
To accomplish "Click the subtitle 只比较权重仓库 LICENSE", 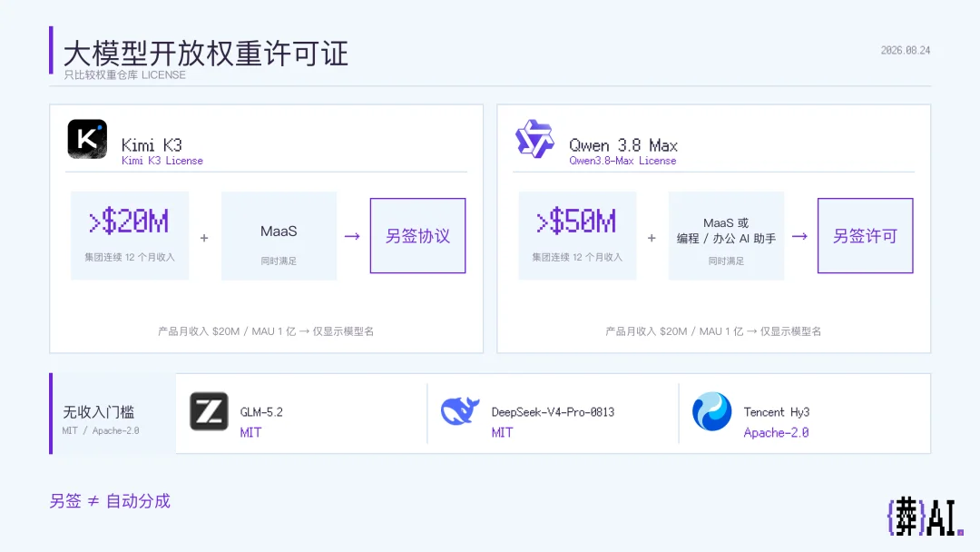I will tap(124, 75).
